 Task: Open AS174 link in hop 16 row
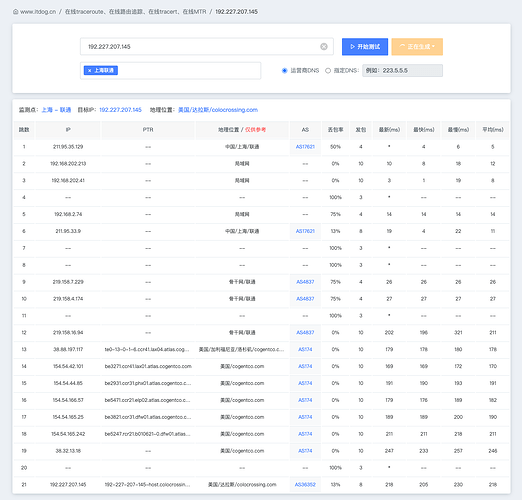click(305, 400)
